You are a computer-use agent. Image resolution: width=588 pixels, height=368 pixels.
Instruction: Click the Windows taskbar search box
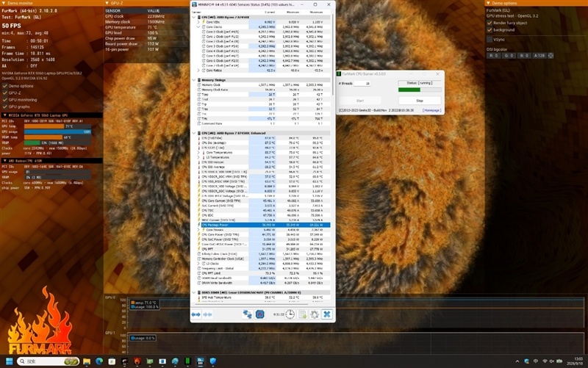[x=49, y=361]
